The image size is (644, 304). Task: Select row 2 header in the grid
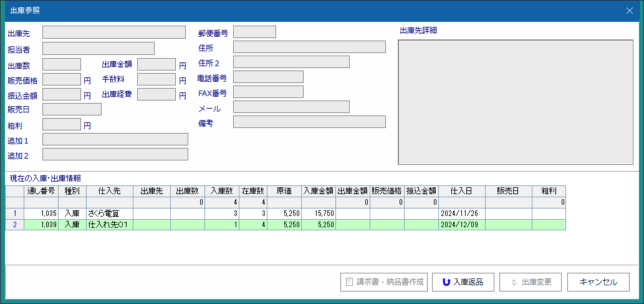click(14, 225)
